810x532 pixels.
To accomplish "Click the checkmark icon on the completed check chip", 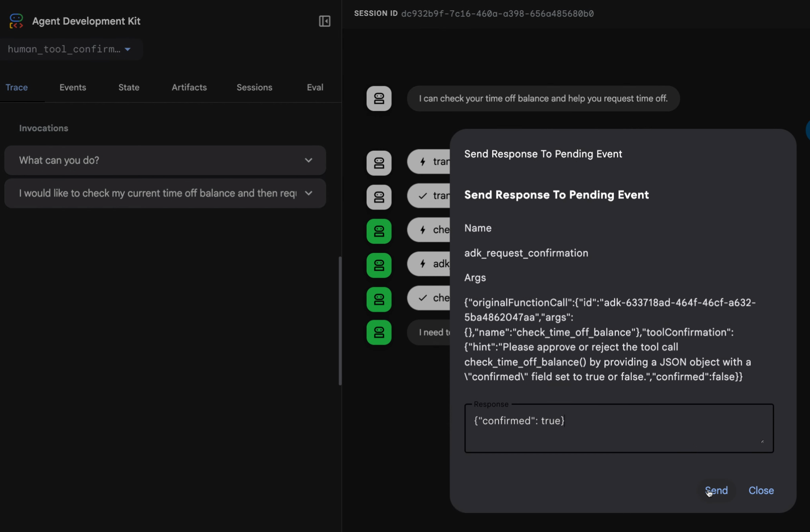I will pos(422,297).
